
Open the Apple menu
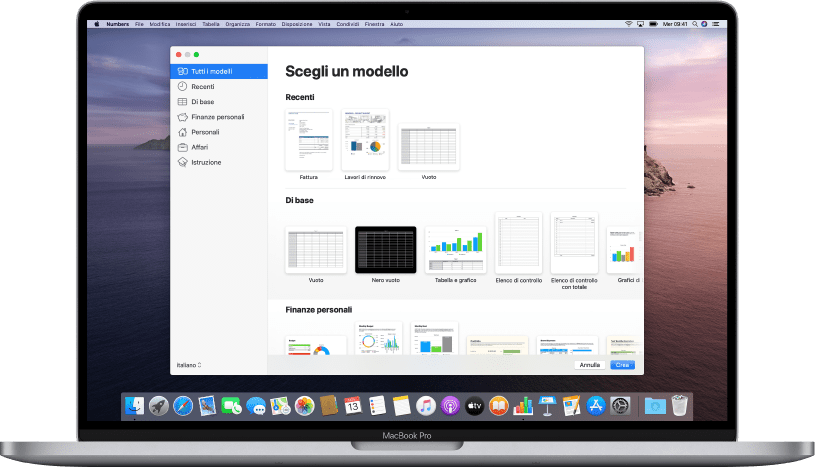(96, 24)
